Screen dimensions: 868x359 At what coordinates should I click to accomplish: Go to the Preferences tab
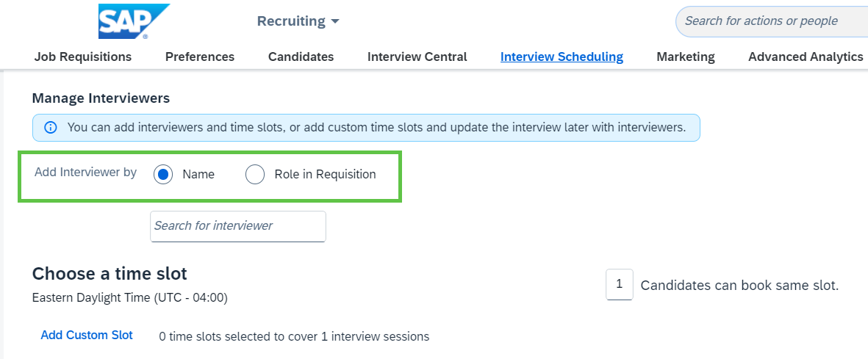200,57
